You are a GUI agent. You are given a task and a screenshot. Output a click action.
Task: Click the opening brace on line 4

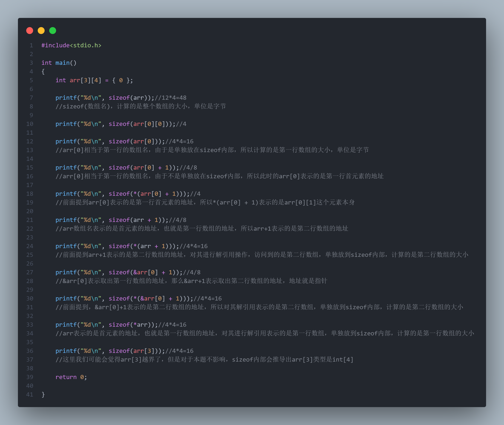tap(43, 71)
